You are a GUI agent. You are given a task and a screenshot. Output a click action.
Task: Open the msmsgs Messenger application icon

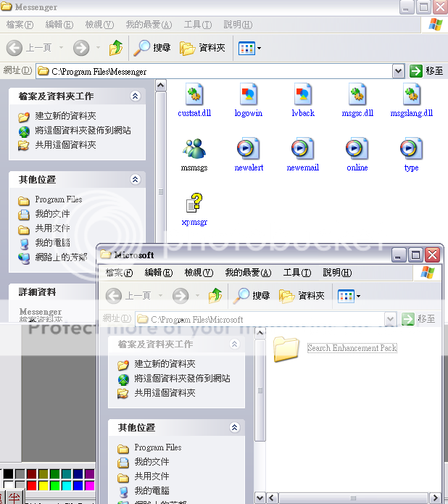[x=194, y=149]
